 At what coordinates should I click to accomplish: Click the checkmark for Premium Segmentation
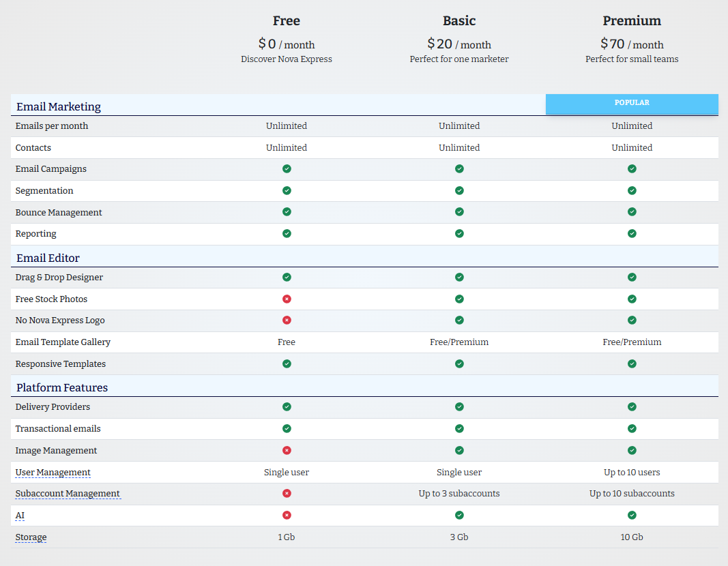[632, 190]
